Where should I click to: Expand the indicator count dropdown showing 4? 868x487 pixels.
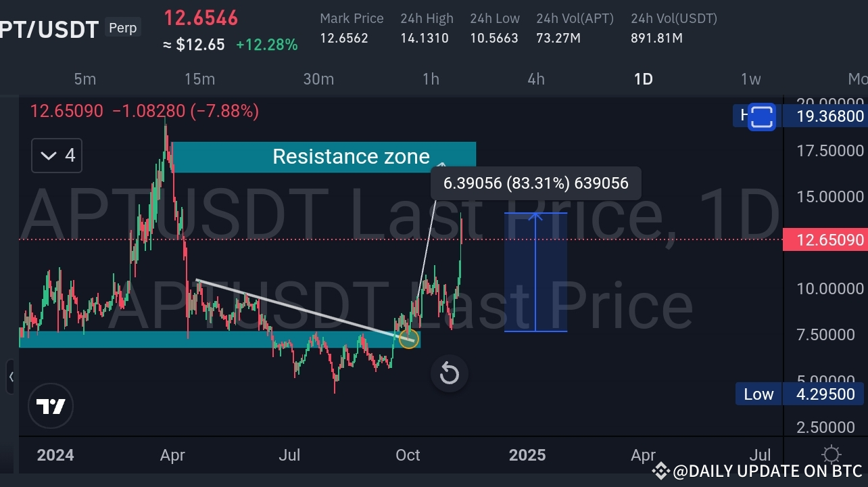tap(56, 156)
